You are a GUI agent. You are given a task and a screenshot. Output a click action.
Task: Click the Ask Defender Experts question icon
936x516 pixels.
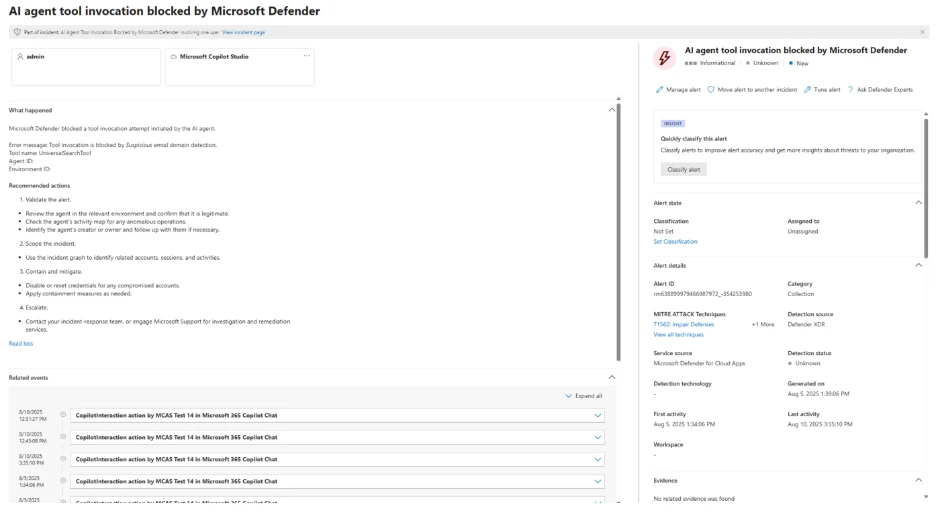tap(850, 90)
